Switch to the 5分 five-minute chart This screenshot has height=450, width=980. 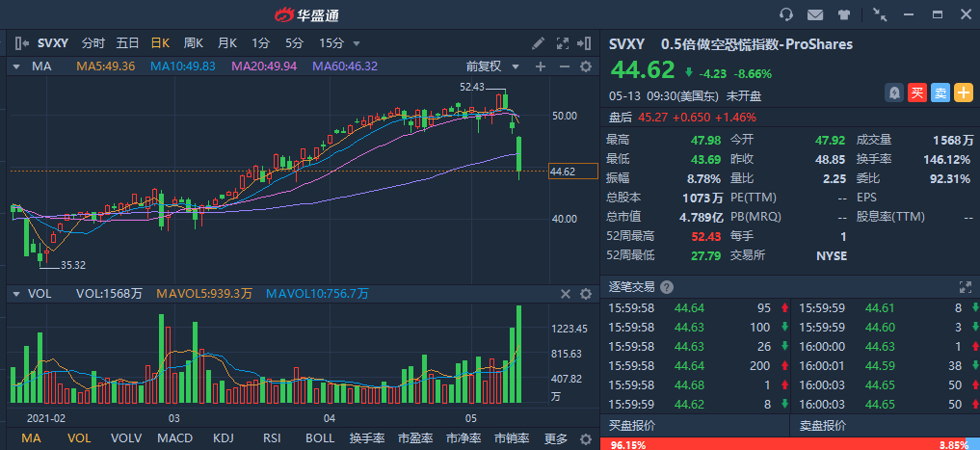(x=294, y=43)
